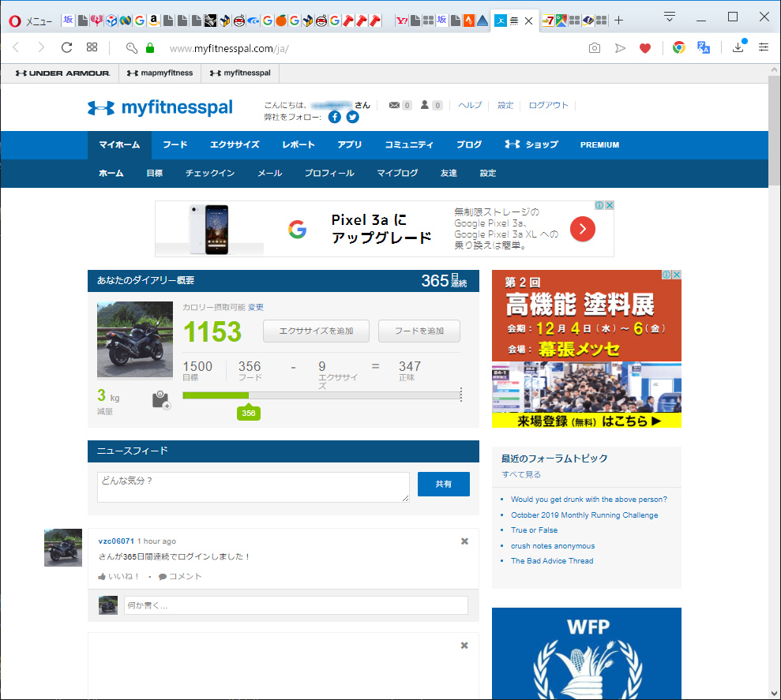Click the Chrome extension icon

click(x=679, y=48)
